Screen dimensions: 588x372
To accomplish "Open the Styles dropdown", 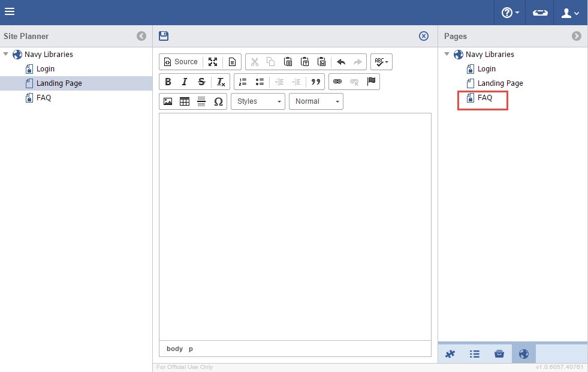I will pyautogui.click(x=258, y=101).
